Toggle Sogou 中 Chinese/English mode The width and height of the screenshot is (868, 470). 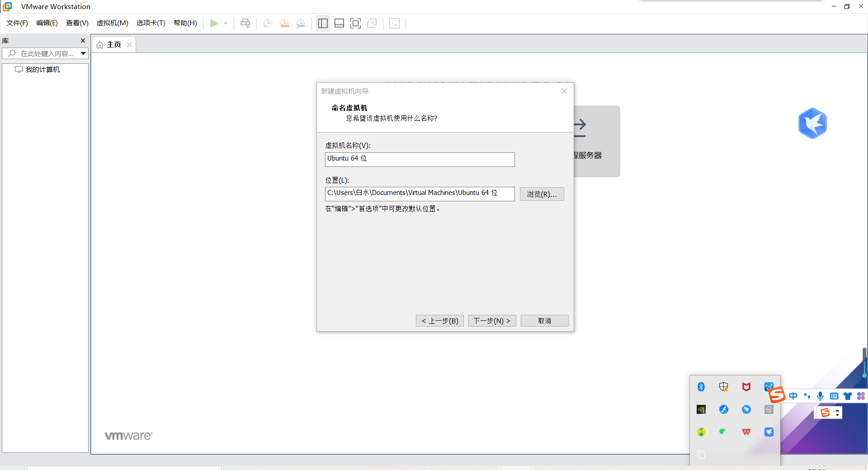click(793, 396)
